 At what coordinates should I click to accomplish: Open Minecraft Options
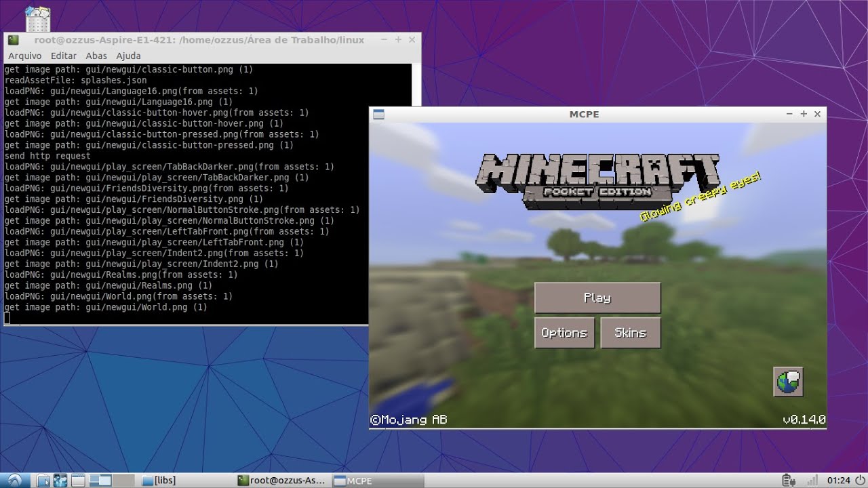pyautogui.click(x=564, y=333)
